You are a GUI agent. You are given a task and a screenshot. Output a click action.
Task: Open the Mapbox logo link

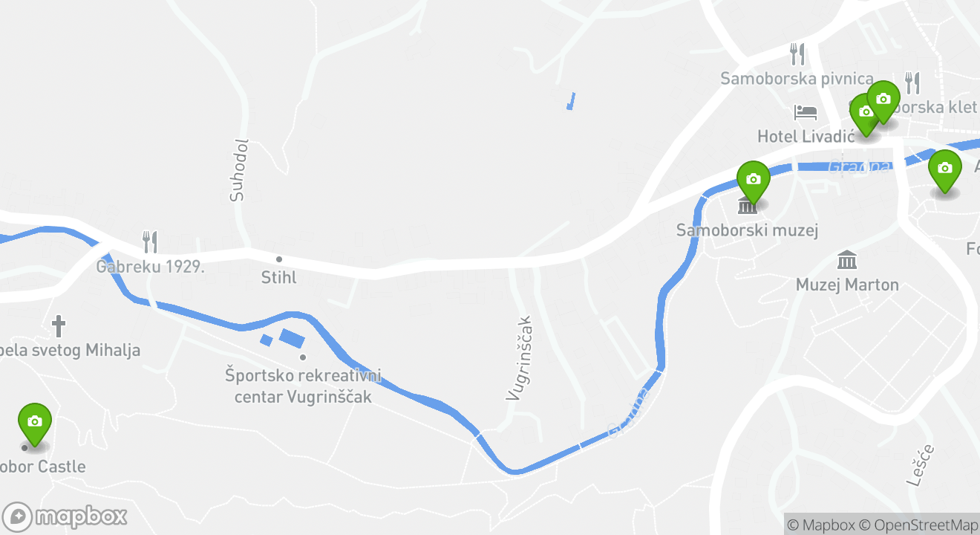65,516
